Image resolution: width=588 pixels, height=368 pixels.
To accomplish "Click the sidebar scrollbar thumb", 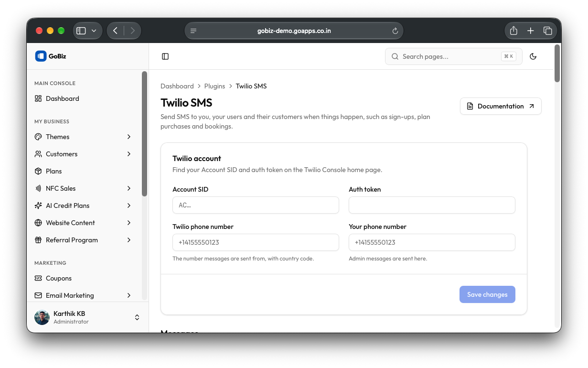I will coord(144,134).
